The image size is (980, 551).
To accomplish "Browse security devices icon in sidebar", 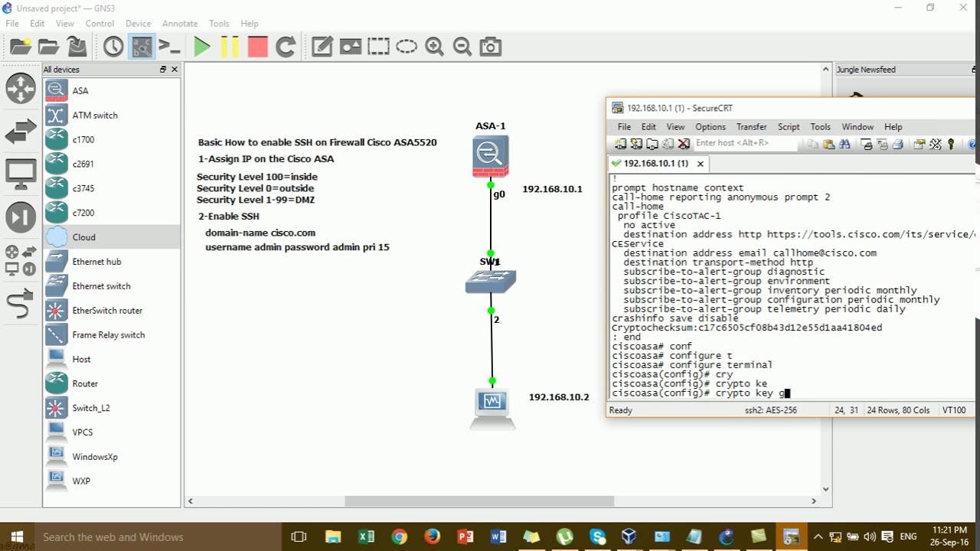I will [21, 217].
